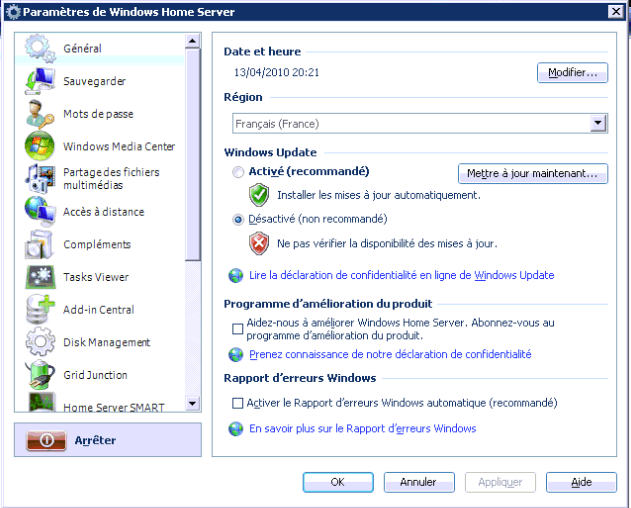The height and width of the screenshot is (508, 631).
Task: Open the Mots de passe section
Action: click(100, 114)
